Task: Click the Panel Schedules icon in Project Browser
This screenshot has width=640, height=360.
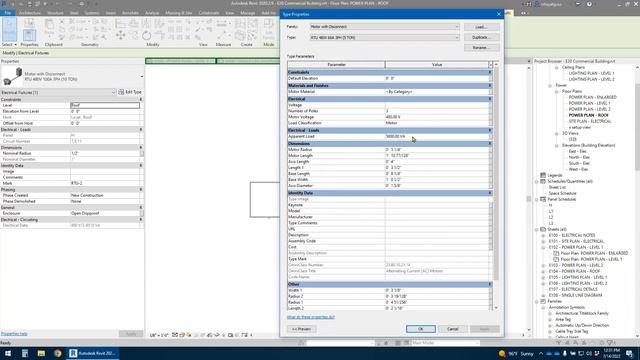Action: pos(543,199)
